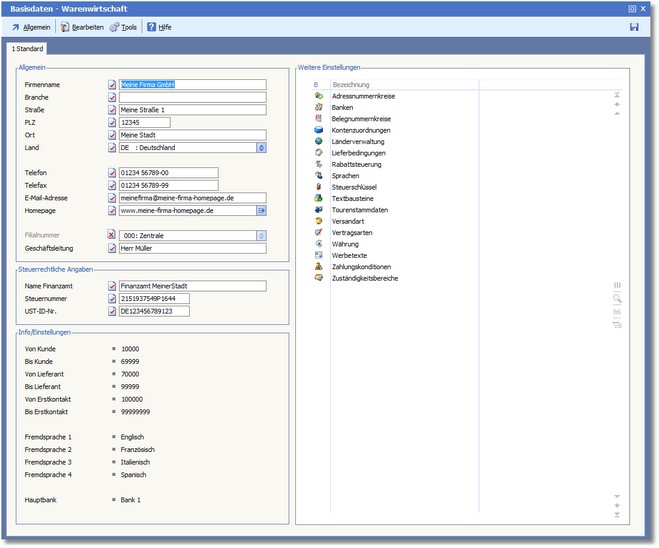The width and height of the screenshot is (659, 548).
Task: Click the Hilfe help button
Action: 159,27
